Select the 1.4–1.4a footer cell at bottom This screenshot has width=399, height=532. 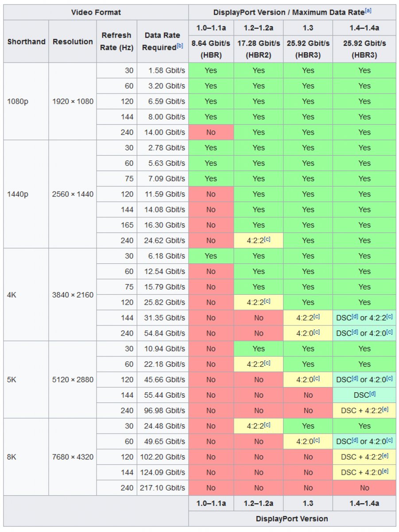364,503
